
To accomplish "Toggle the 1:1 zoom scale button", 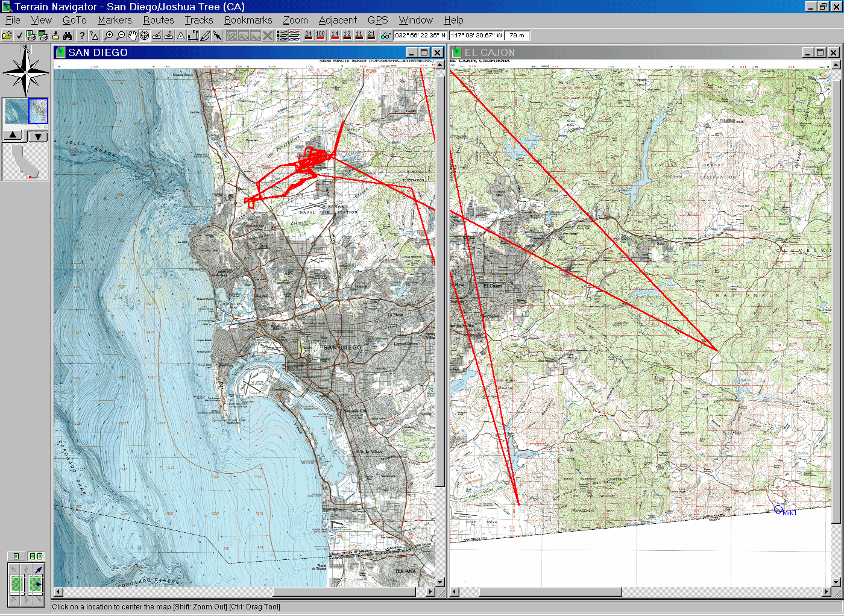I will (x=359, y=36).
